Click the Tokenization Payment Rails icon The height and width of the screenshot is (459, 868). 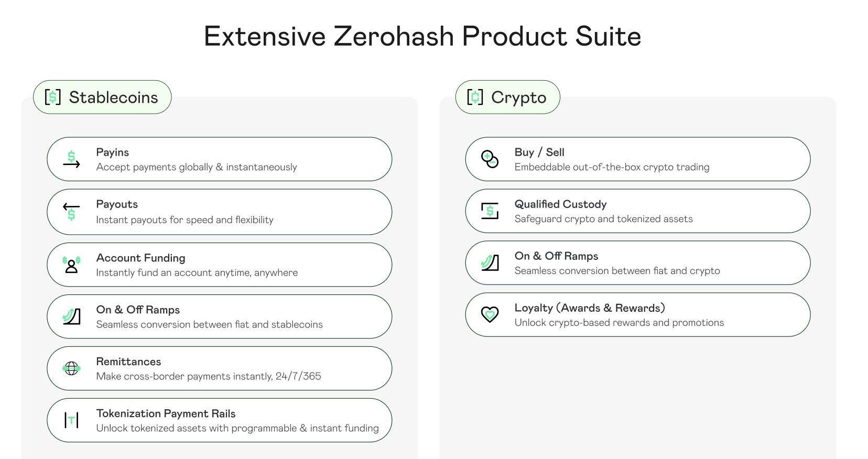(71, 420)
